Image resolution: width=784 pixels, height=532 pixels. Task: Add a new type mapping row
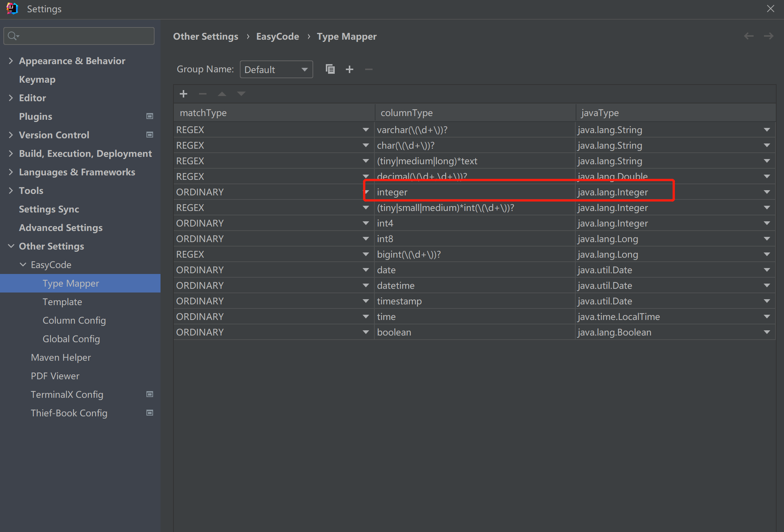(x=183, y=94)
